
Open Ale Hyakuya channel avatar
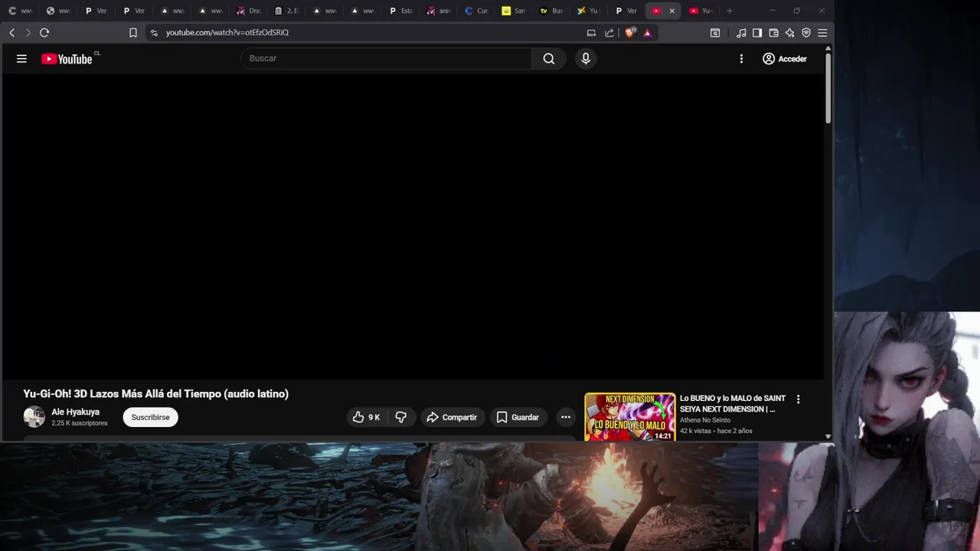point(34,417)
